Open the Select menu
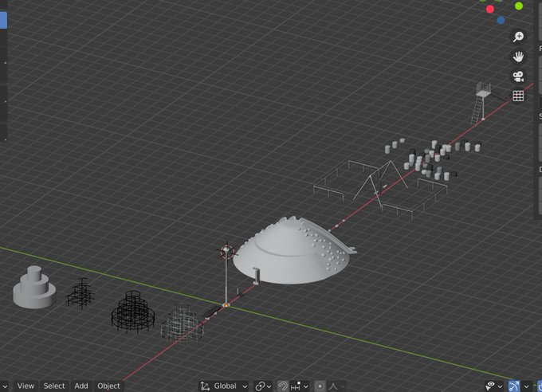Screen dimensions: 542x392 (54, 386)
